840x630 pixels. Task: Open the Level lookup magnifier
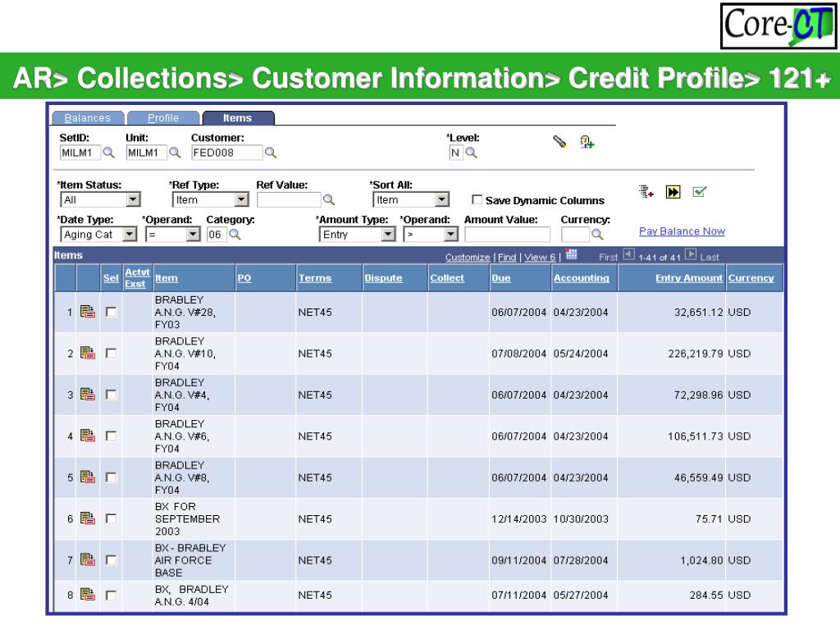click(471, 153)
